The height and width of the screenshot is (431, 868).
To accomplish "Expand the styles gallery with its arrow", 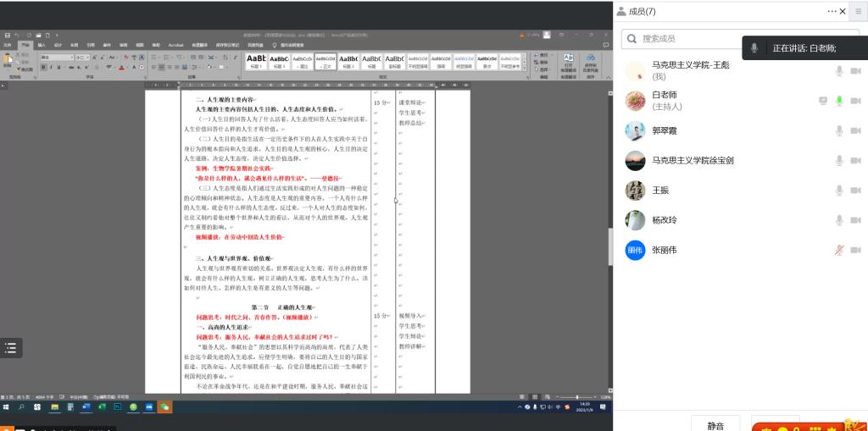I will (x=524, y=67).
